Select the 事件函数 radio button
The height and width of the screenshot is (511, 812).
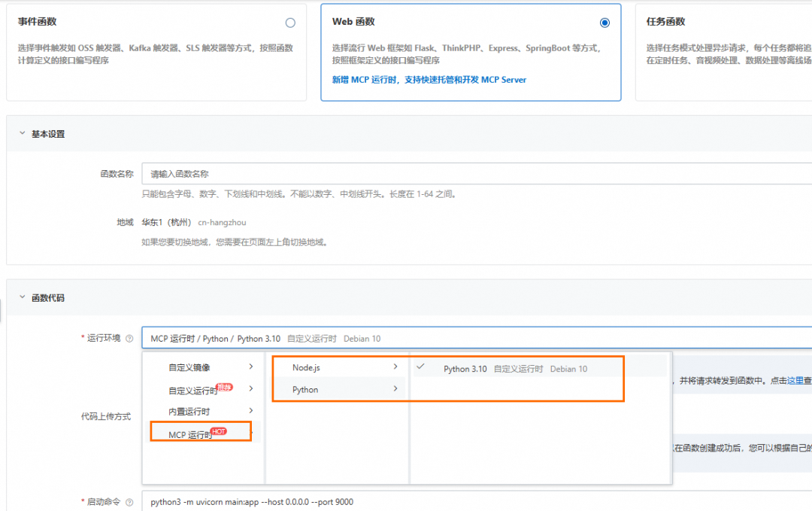[290, 23]
